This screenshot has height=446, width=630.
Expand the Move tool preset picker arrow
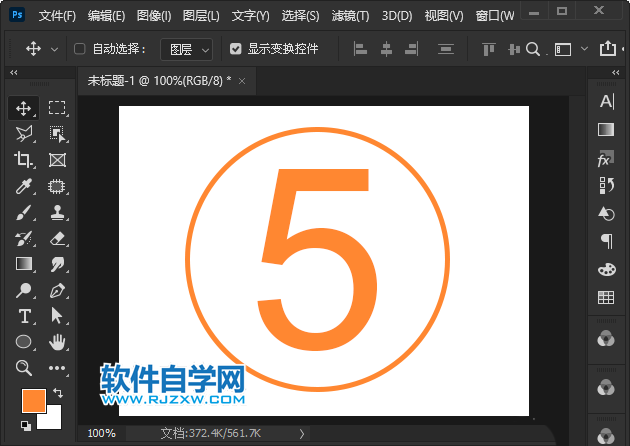55,49
